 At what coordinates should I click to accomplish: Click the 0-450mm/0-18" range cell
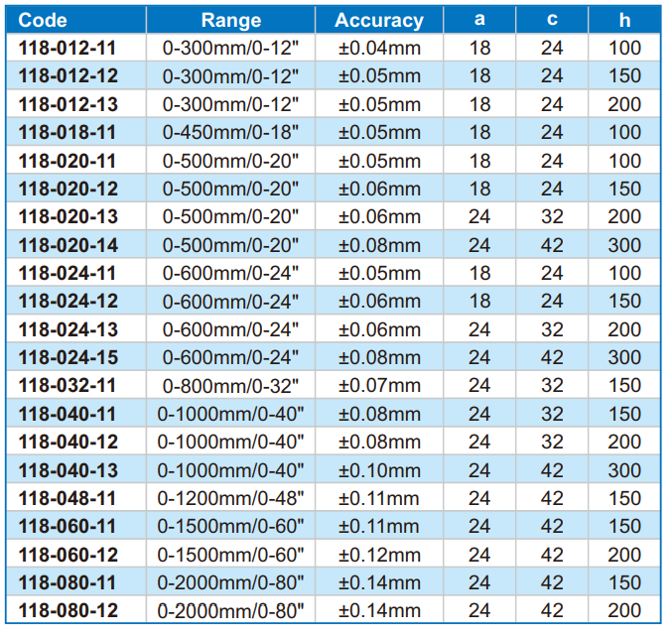230,132
